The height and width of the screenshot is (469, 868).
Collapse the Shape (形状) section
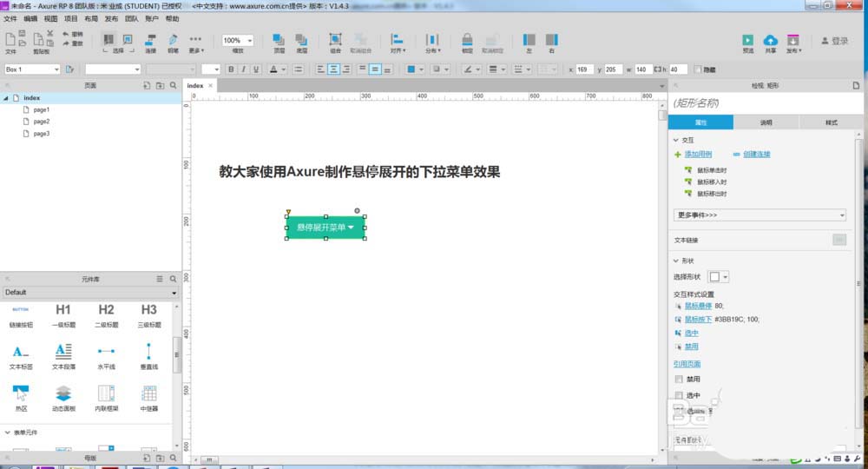point(676,261)
